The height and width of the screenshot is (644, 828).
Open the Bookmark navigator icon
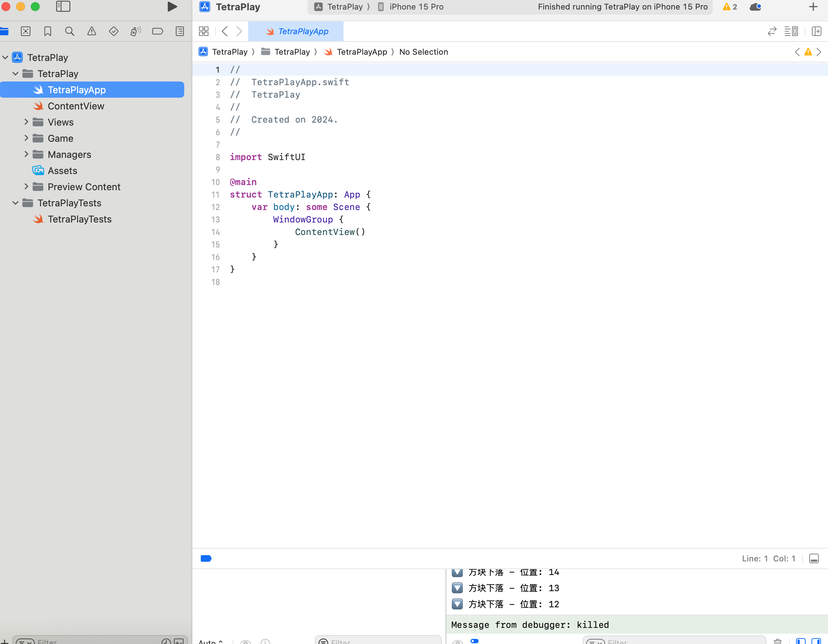pyautogui.click(x=47, y=31)
